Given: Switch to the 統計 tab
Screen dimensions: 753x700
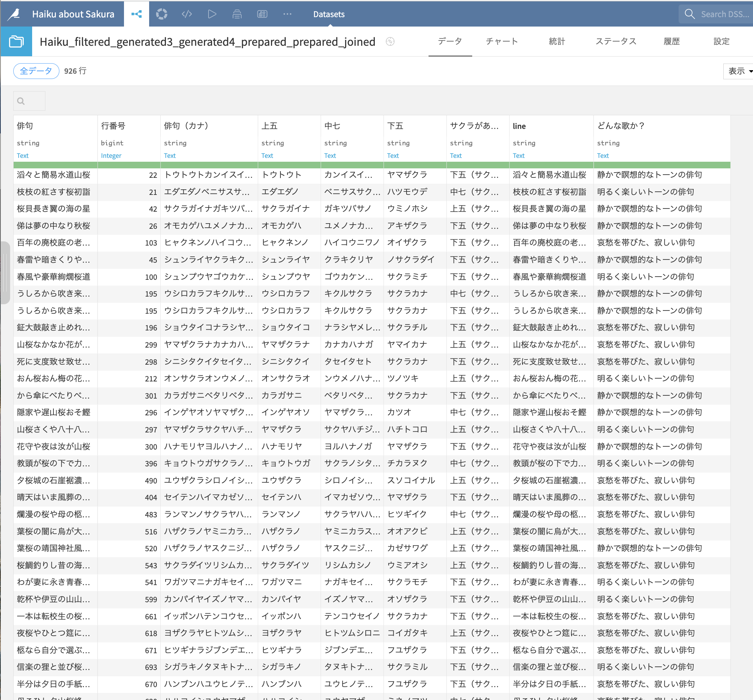Looking at the screenshot, I should coord(557,41).
